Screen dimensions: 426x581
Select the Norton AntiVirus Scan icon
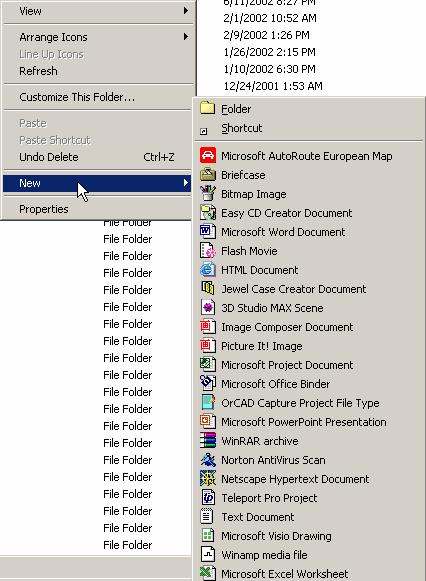tap(208, 460)
